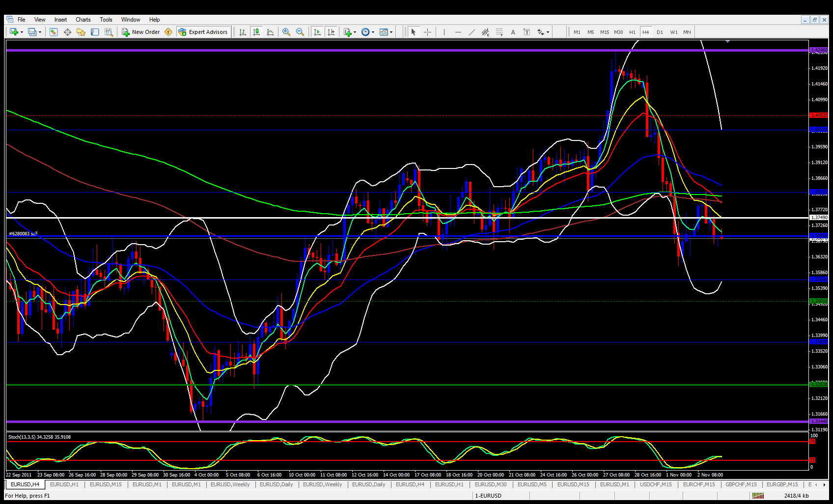Zoom out of the chart
The height and width of the screenshot is (504, 833).
(300, 32)
